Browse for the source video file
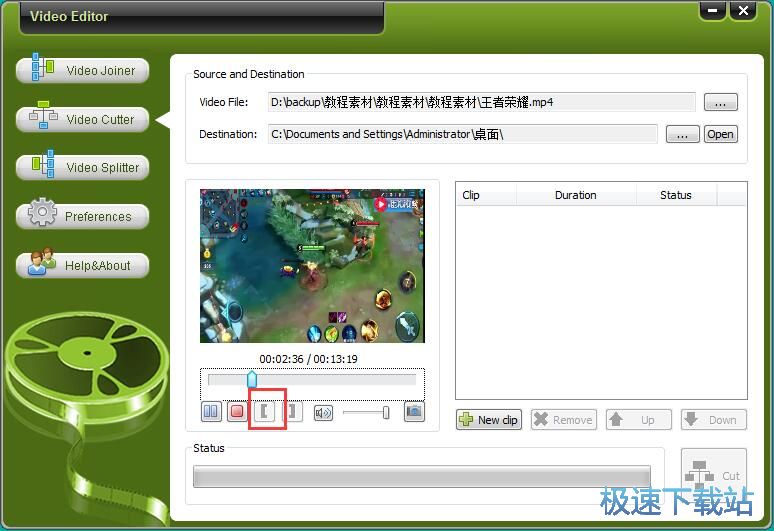This screenshot has height=531, width=774. coord(720,102)
